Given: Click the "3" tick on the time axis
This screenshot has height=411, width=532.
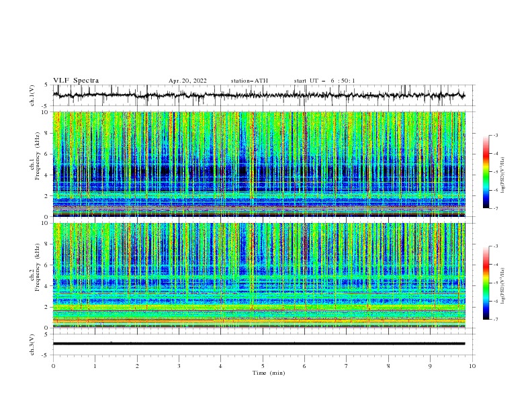Looking at the screenshot, I should [179, 366].
